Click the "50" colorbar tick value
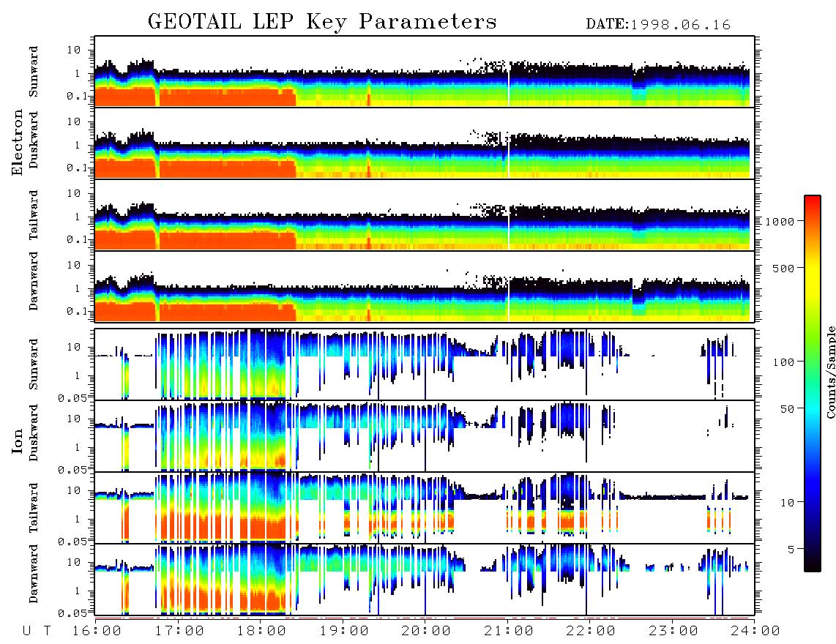The width and height of the screenshot is (836, 644). [787, 409]
